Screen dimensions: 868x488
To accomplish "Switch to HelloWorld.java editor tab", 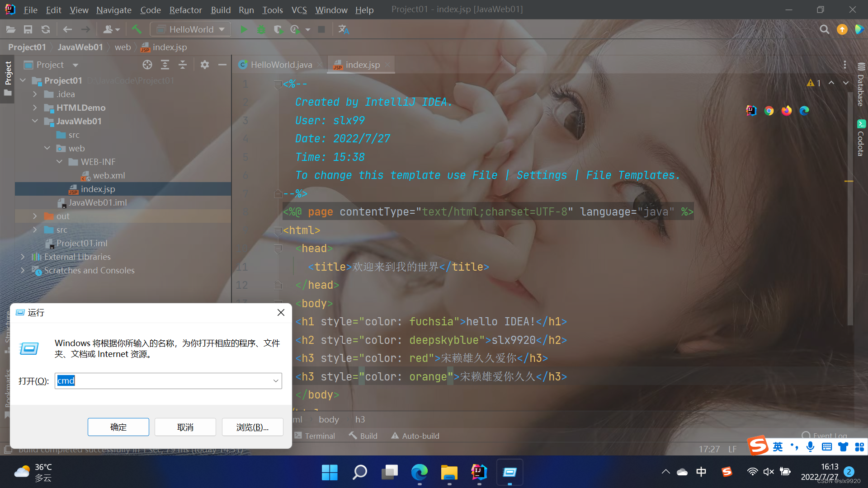I will pyautogui.click(x=281, y=65).
